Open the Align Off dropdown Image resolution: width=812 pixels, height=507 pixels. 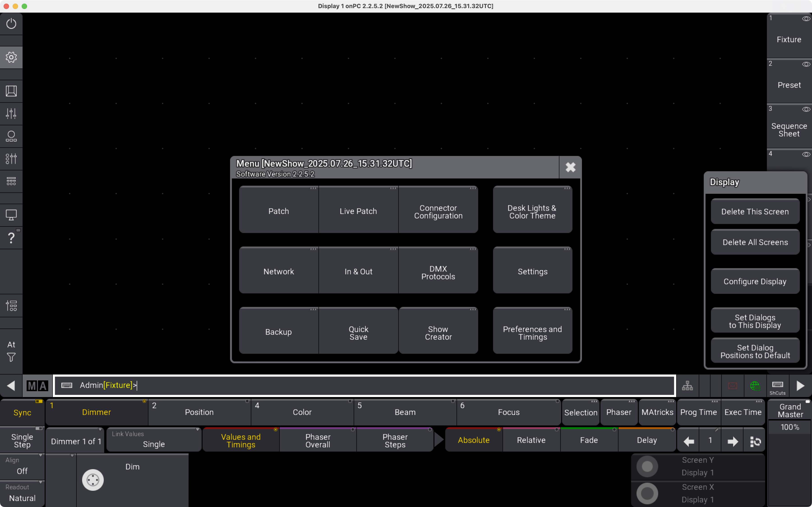coord(22,466)
